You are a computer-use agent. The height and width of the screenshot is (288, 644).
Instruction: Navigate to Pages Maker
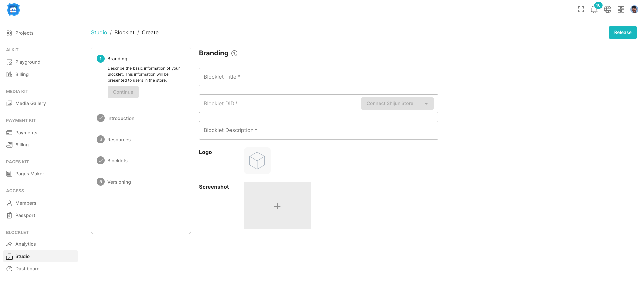pos(30,174)
